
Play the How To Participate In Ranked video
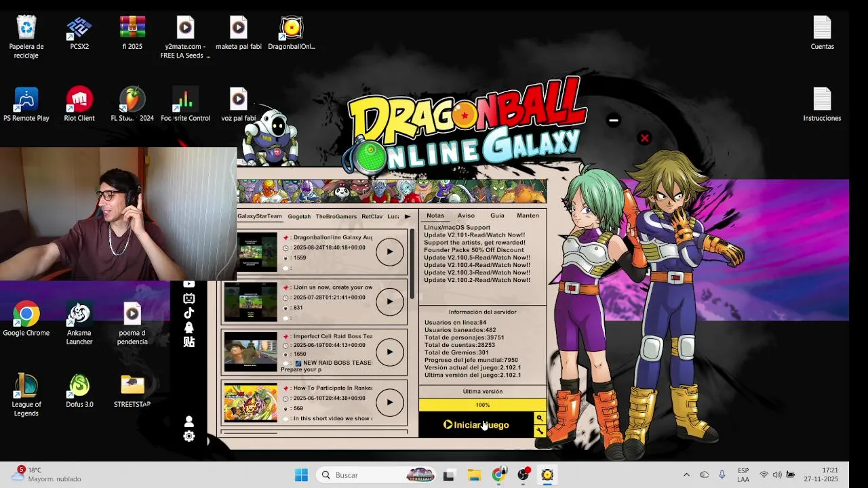click(x=389, y=402)
